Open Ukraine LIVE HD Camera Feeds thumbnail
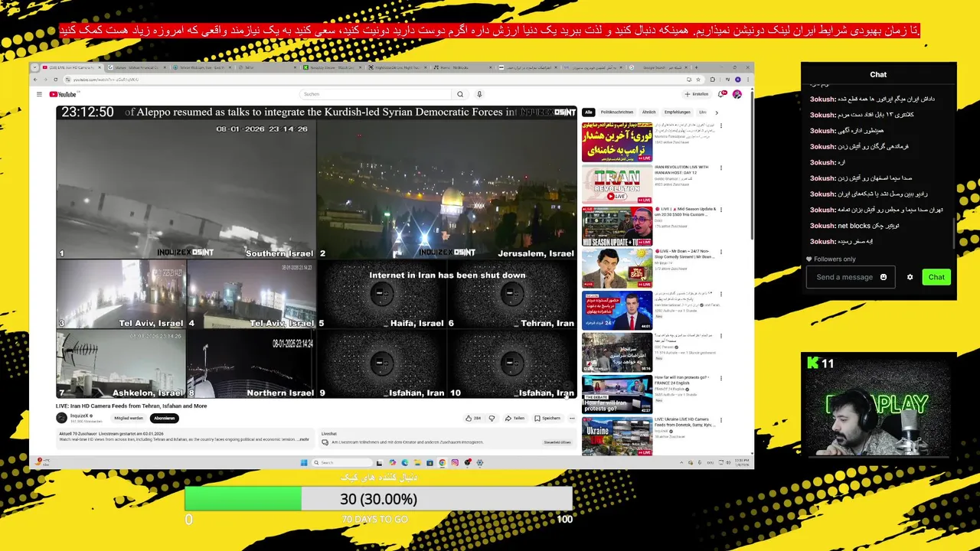Screen dimensions: 980x551 pos(617,436)
